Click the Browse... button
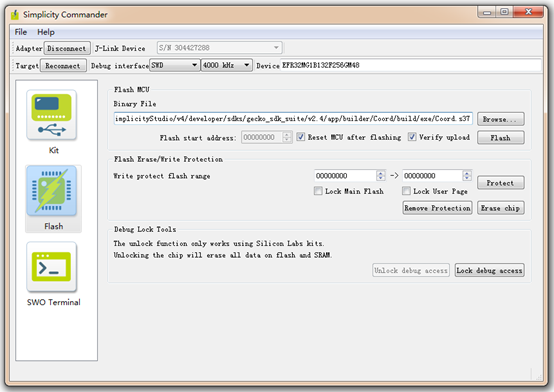 point(500,119)
